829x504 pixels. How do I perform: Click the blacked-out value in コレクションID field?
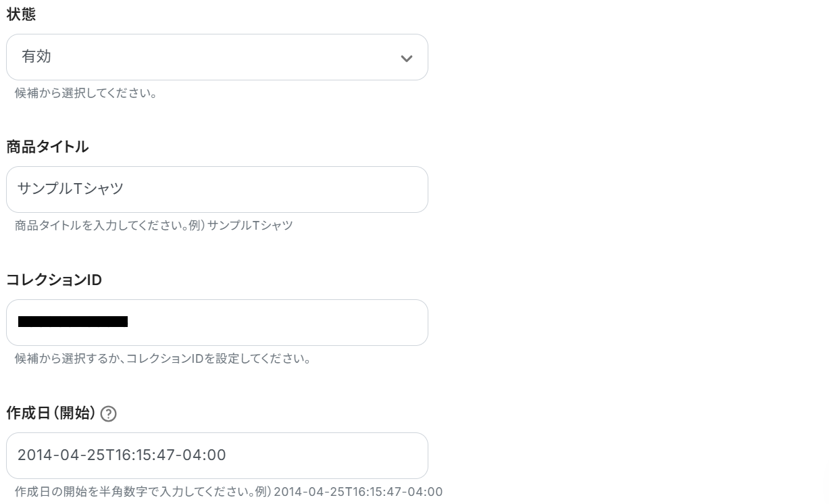click(73, 322)
